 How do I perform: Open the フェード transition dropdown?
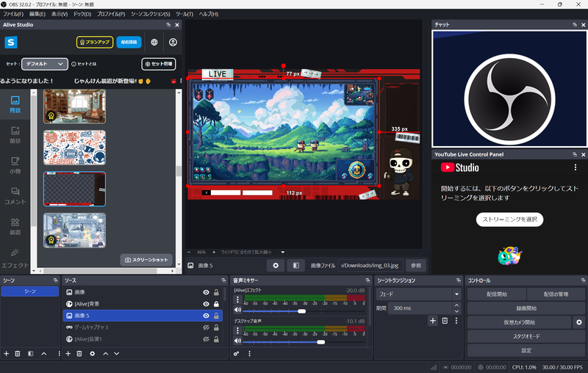tap(419, 294)
